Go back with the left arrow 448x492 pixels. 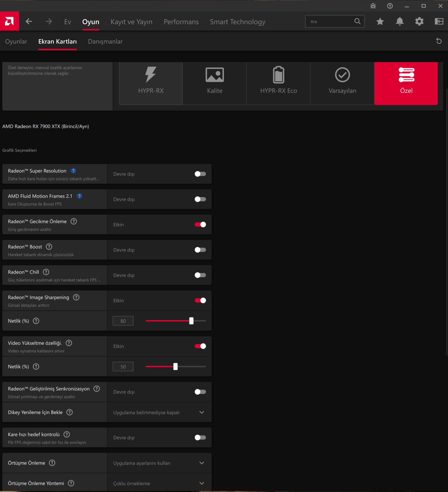[29, 22]
